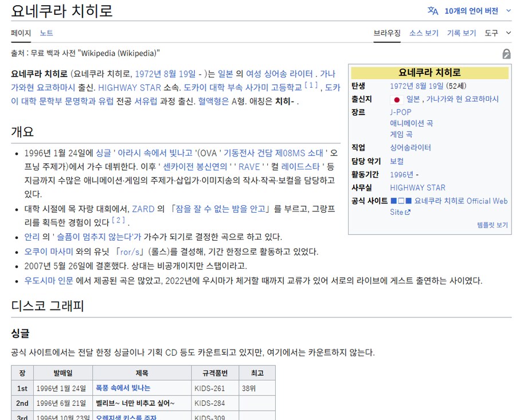Open the 서유럽 link

[x=146, y=101]
